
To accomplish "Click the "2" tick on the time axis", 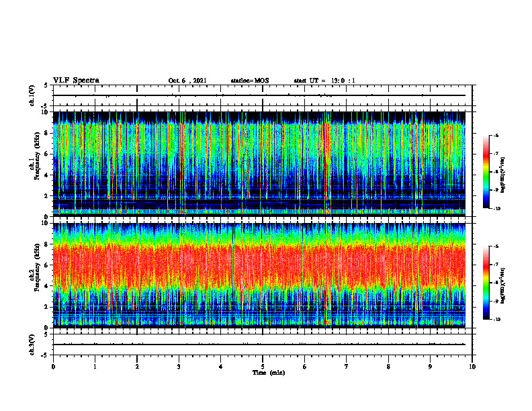I will (x=137, y=367).
